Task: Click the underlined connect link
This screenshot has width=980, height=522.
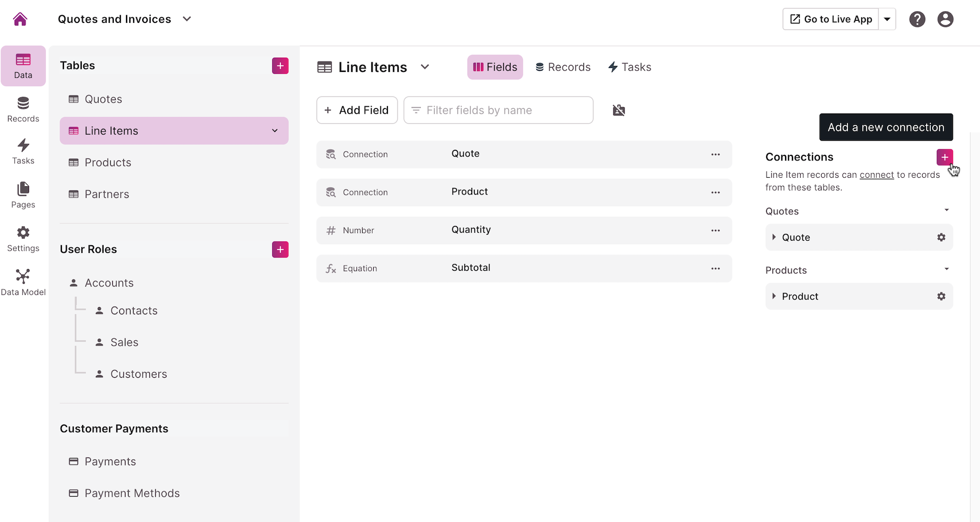Action: click(x=876, y=174)
